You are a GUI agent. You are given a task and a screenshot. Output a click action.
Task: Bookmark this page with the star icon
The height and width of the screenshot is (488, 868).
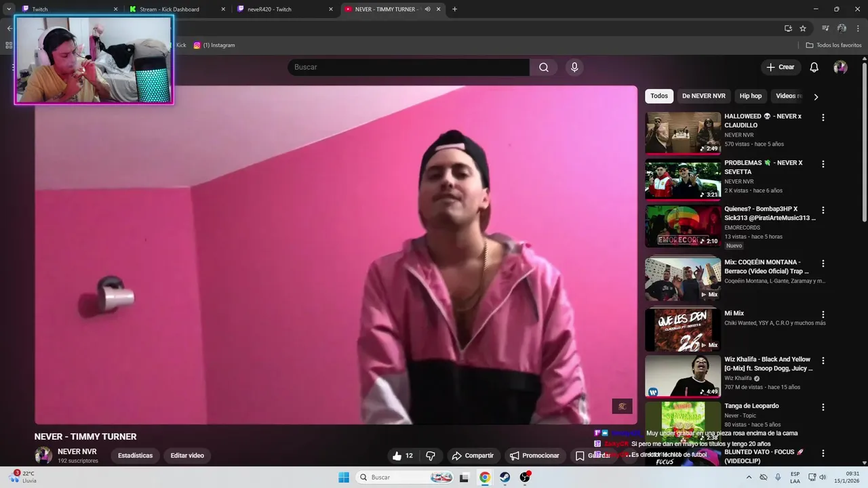click(803, 28)
